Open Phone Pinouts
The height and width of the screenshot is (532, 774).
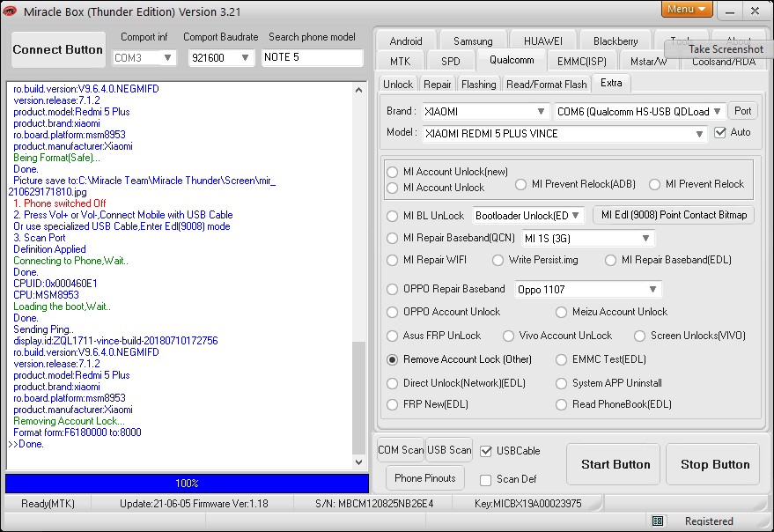tap(425, 478)
